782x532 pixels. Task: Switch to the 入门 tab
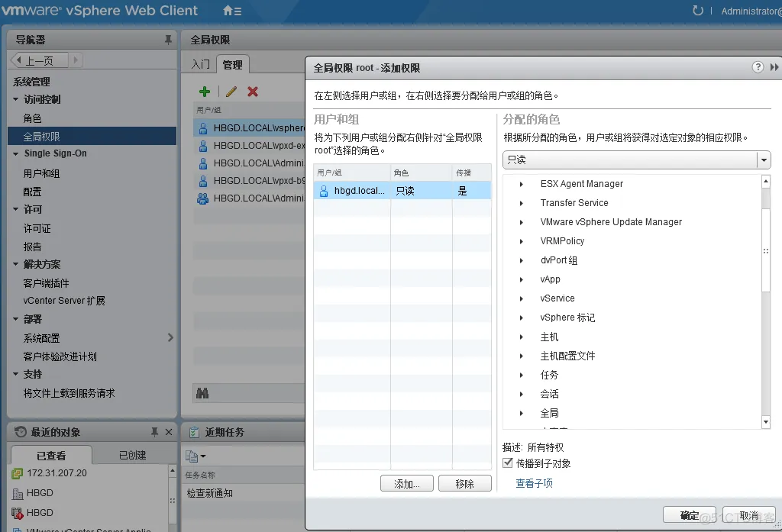pos(200,65)
